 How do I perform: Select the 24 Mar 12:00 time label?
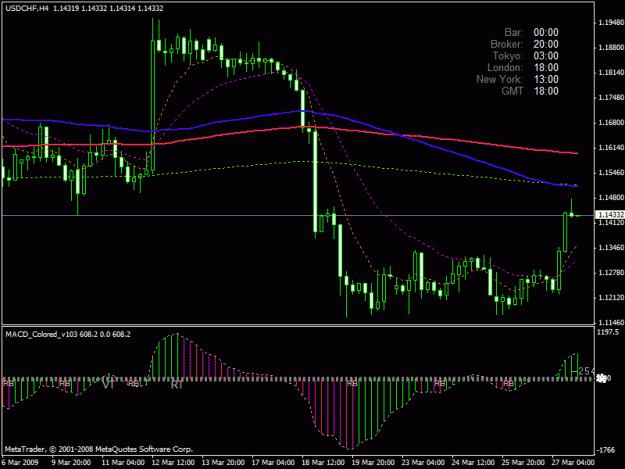click(473, 462)
